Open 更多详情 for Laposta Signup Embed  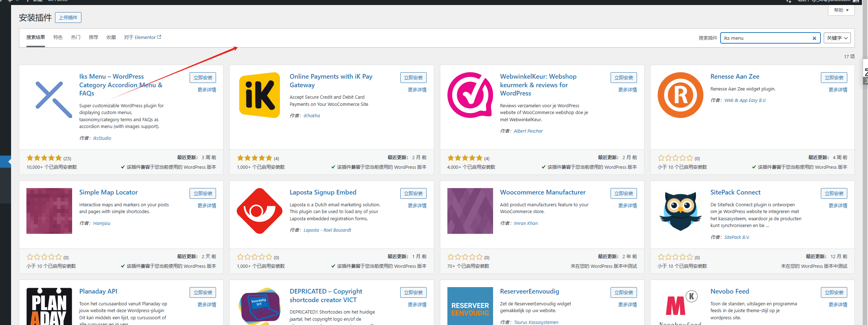(x=417, y=206)
